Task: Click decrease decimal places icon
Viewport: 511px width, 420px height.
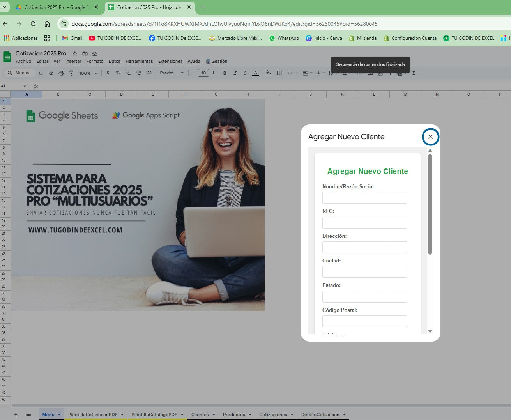Action: (128, 73)
